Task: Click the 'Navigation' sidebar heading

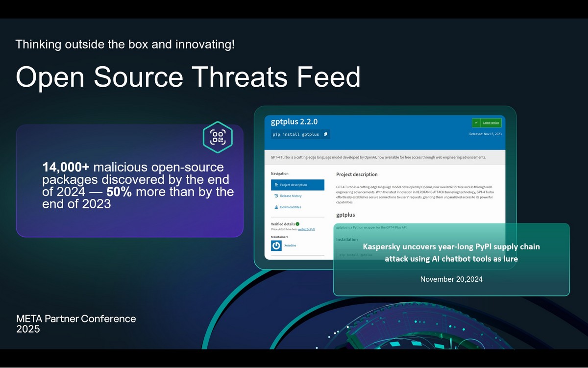Action: (280, 173)
